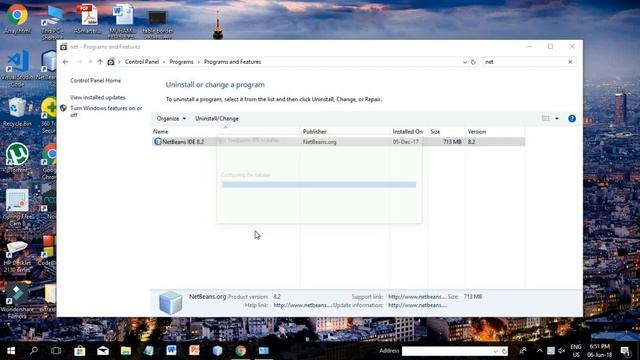Refresh the Programs and Features address bar
Viewport: 640px width, 360px height.
[473, 62]
